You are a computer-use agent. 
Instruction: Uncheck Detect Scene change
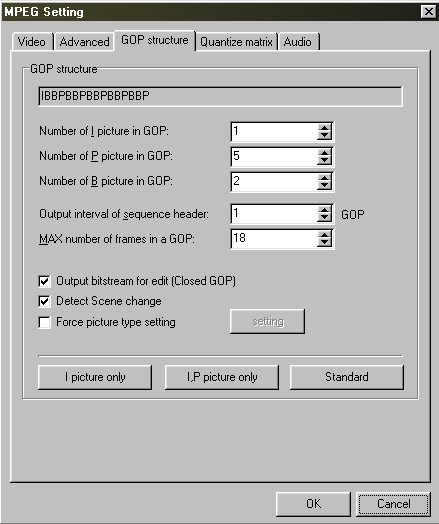coord(44,301)
